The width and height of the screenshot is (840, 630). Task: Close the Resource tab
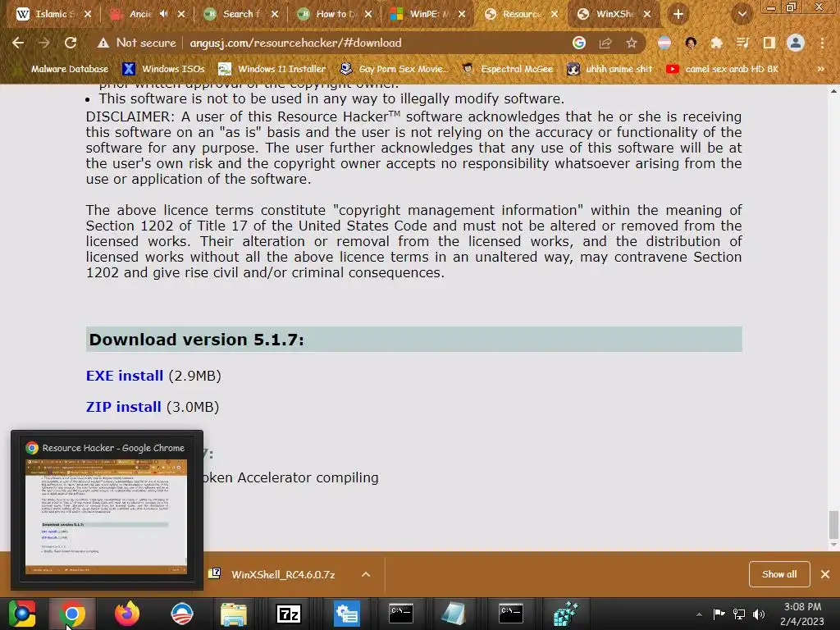(555, 15)
